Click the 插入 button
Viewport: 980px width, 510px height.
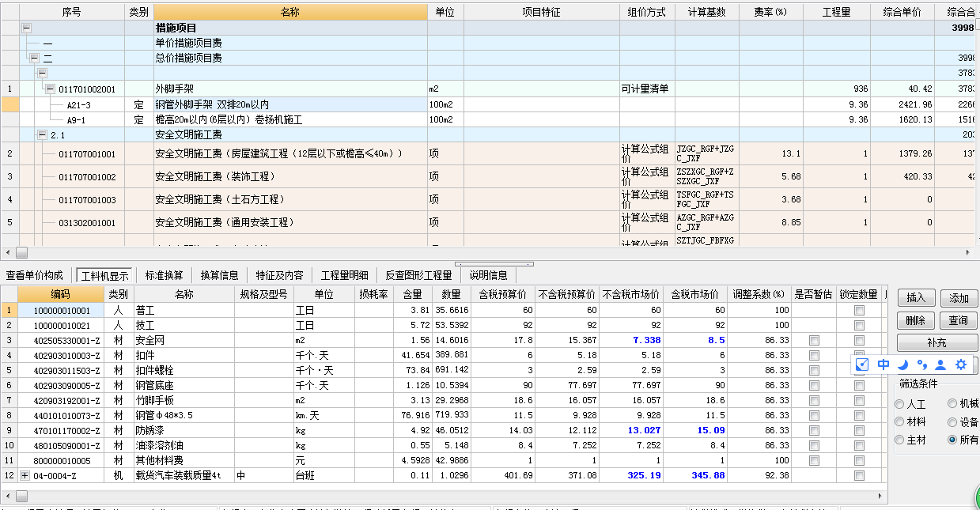(916, 298)
